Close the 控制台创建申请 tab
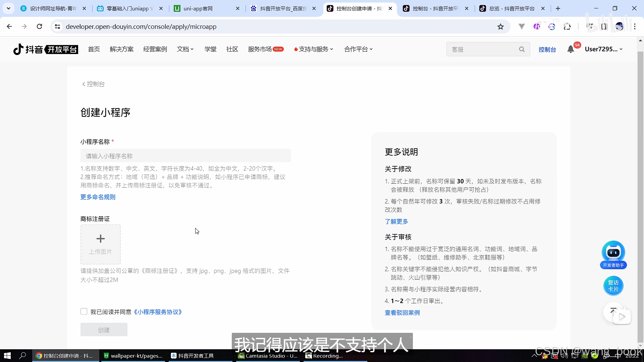This screenshot has width=644, height=362. (x=390, y=8)
